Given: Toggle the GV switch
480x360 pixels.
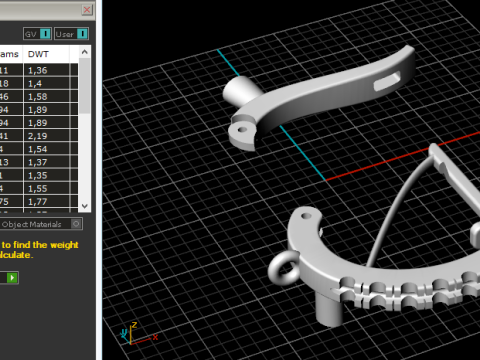Looking at the screenshot, I should [37, 34].
